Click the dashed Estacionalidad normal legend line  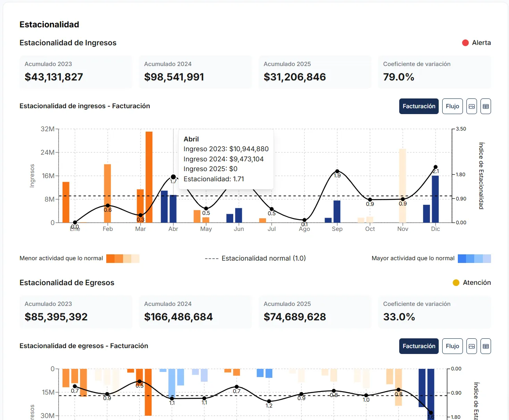pyautogui.click(x=211, y=258)
